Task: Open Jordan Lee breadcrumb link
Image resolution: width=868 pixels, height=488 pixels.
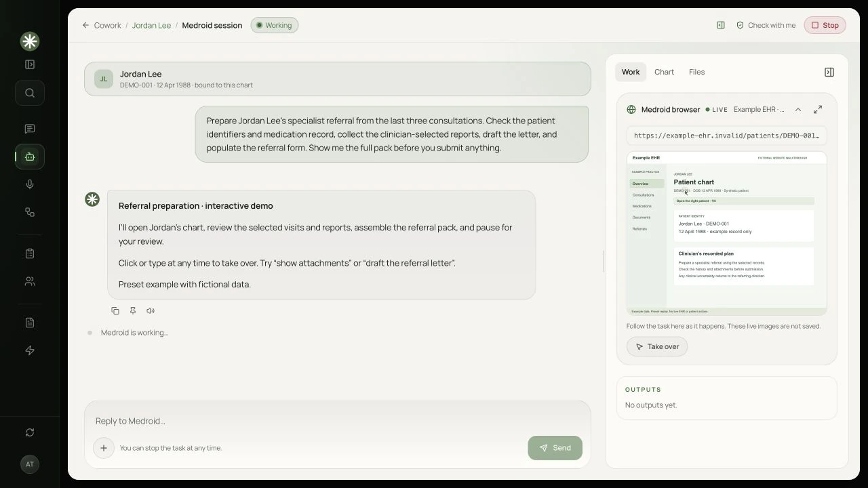Action: click(151, 25)
